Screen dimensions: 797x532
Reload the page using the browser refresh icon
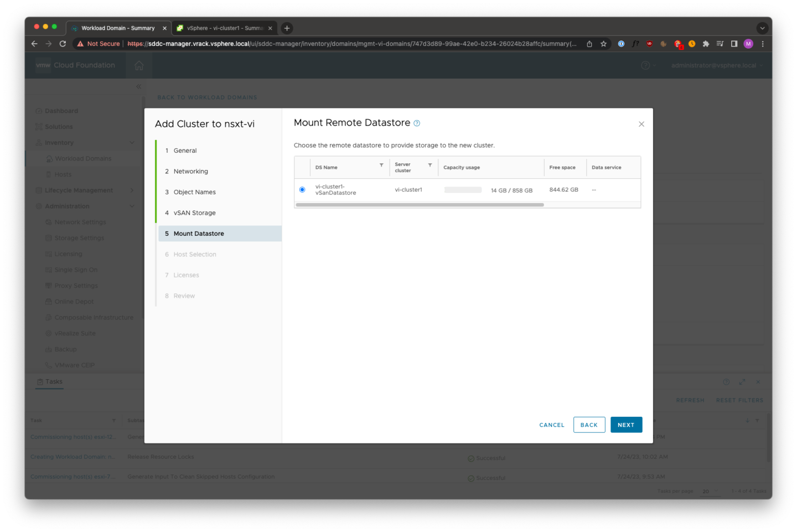click(x=62, y=43)
